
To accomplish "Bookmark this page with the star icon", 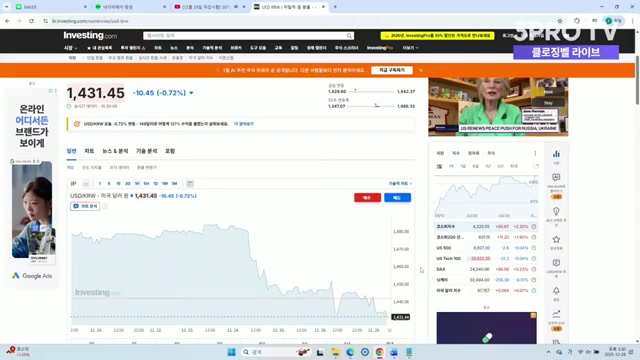I will point(560,21).
